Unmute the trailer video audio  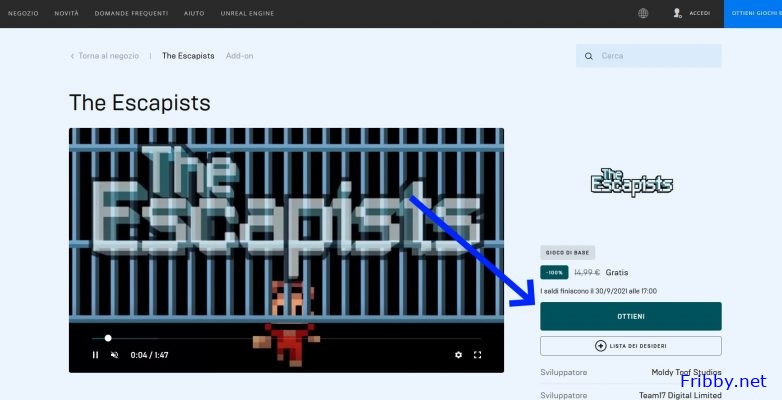(114, 355)
